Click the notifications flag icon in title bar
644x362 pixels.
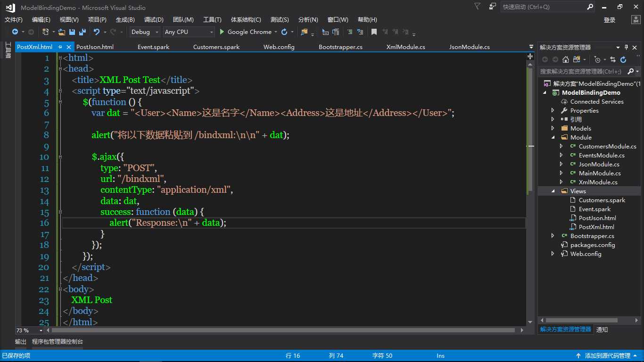[x=477, y=7]
